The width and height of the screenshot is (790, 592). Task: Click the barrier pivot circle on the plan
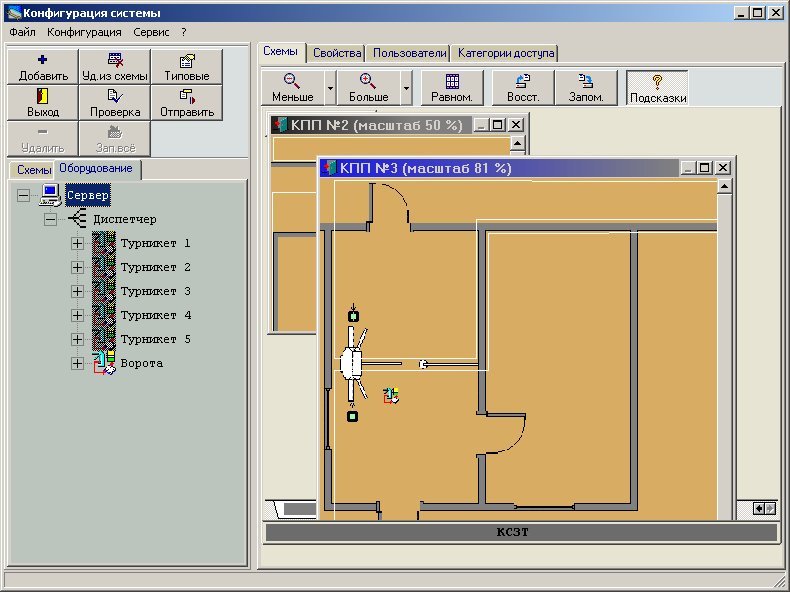point(423,364)
